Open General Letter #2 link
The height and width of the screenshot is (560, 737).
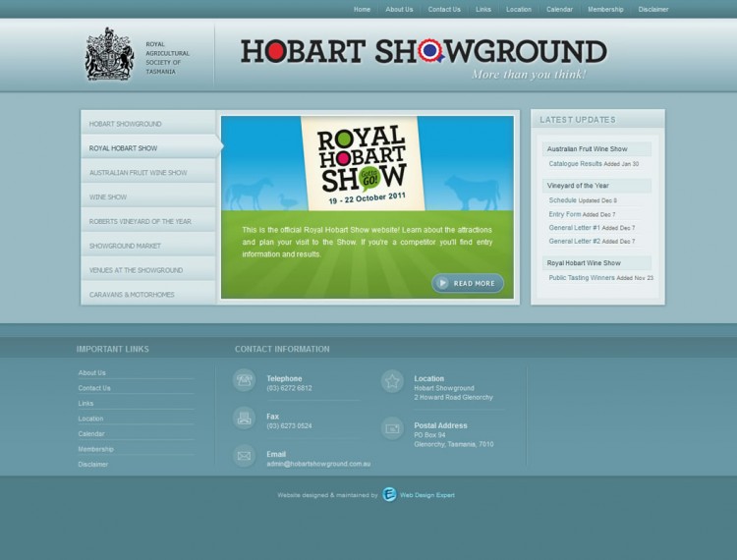click(575, 242)
